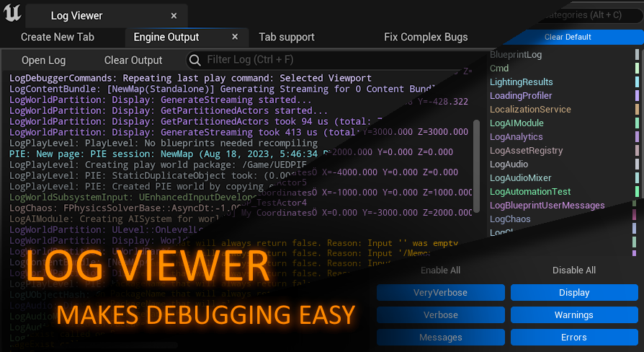Select the LogAnalytics category
644x352 pixels.
click(x=516, y=136)
